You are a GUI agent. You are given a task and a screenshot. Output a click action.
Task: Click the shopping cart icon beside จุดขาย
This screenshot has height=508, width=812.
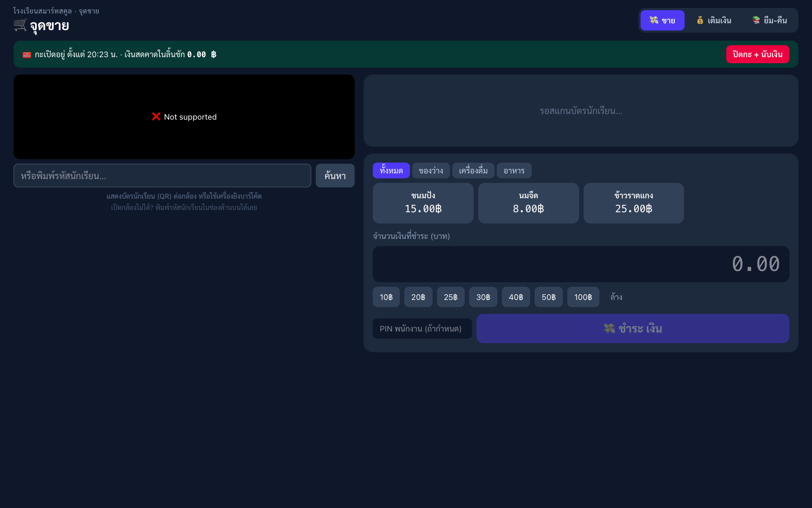click(x=20, y=25)
